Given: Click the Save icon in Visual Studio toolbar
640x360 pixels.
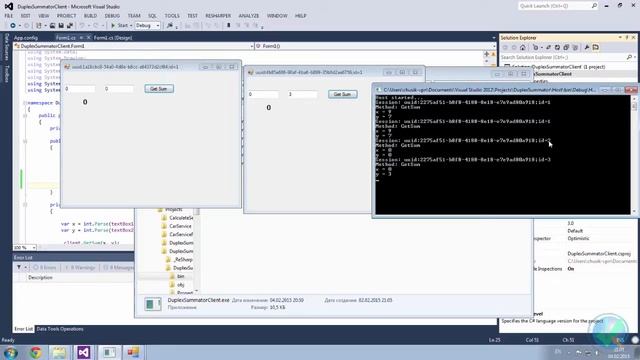Looking at the screenshot, I should point(61,25).
